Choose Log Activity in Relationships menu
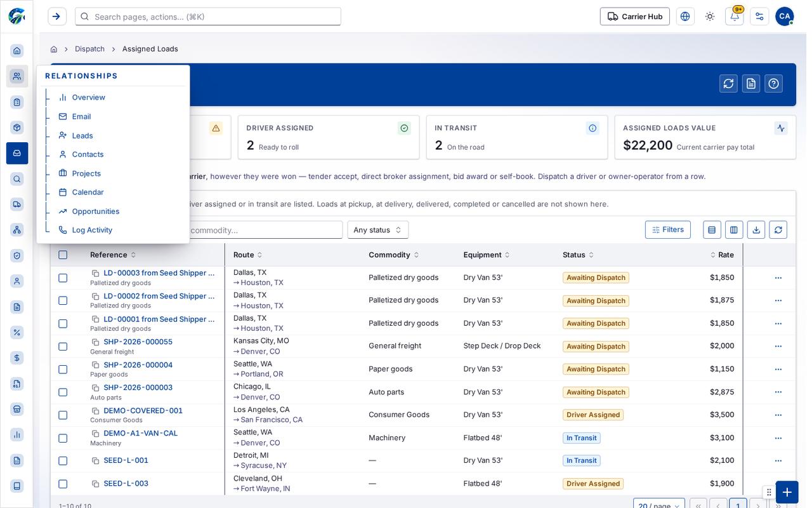 coord(92,230)
